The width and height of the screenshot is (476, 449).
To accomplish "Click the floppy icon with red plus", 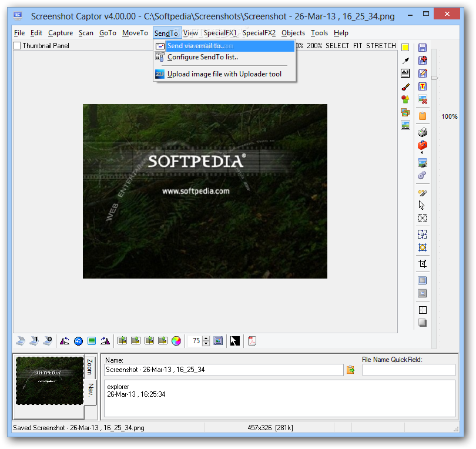I will [423, 60].
